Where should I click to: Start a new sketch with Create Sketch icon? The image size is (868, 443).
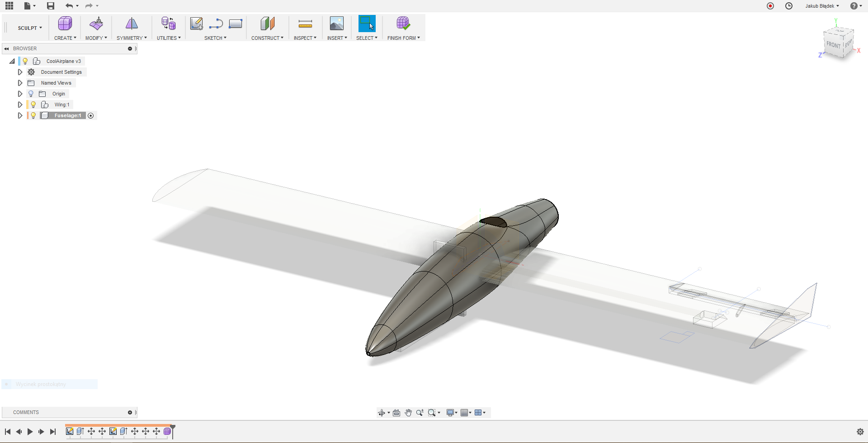[196, 24]
